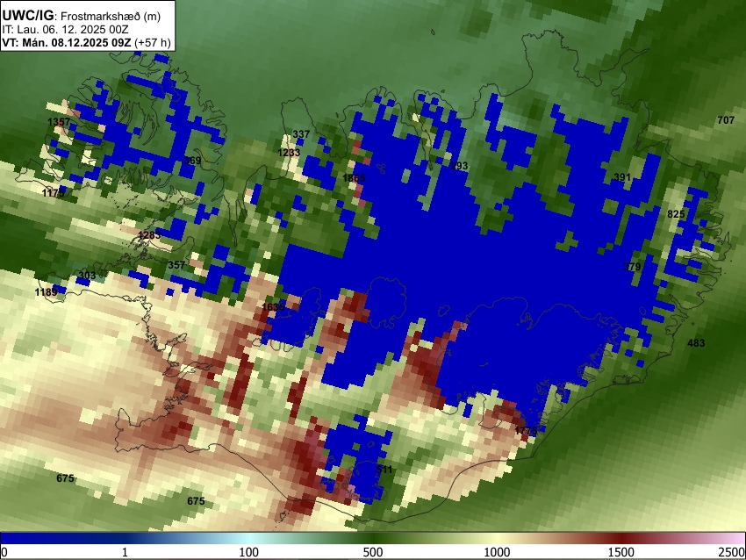Viewport: 746px width, 560px height.
Task: Select the 1775 value label
Action: coord(526,431)
